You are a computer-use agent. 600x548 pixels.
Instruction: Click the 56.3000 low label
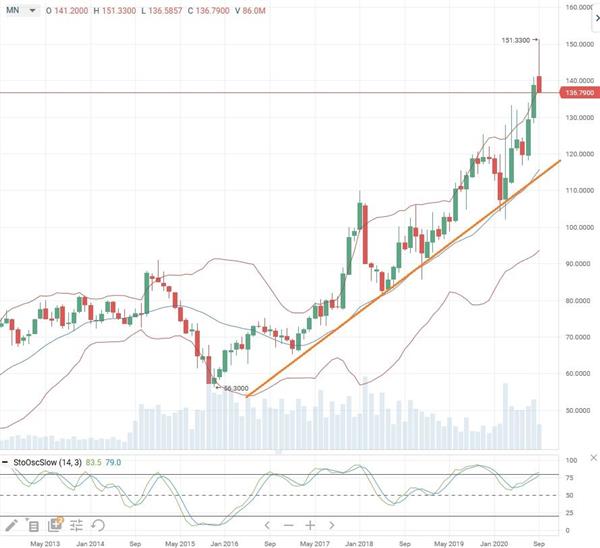click(236, 388)
